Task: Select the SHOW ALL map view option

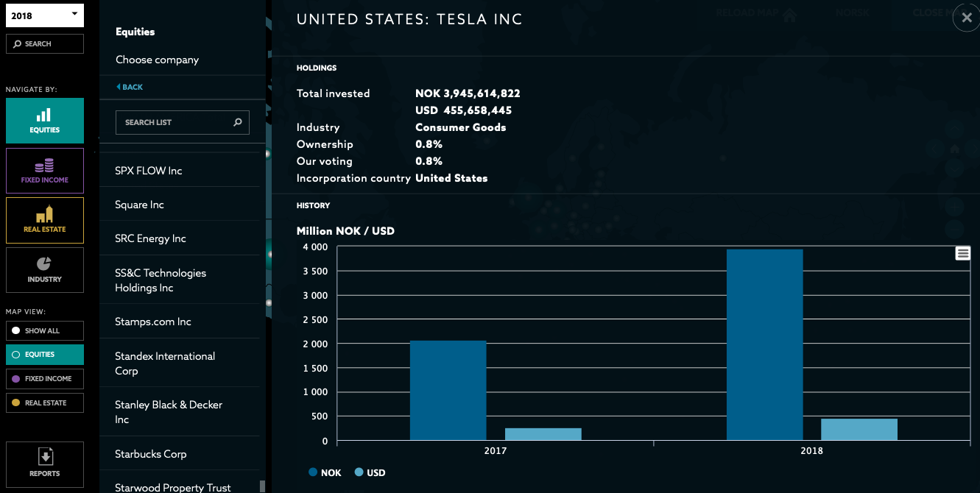Action: [44, 330]
